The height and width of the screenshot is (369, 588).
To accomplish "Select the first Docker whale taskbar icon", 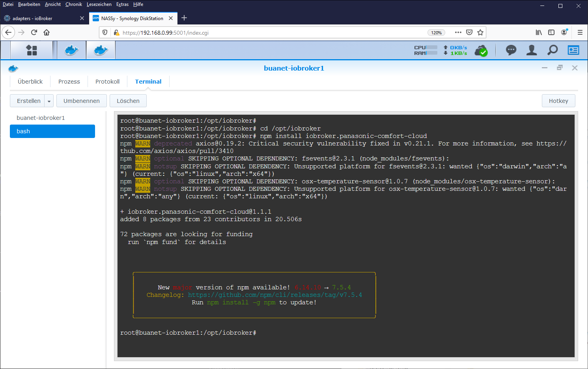I will tap(71, 50).
